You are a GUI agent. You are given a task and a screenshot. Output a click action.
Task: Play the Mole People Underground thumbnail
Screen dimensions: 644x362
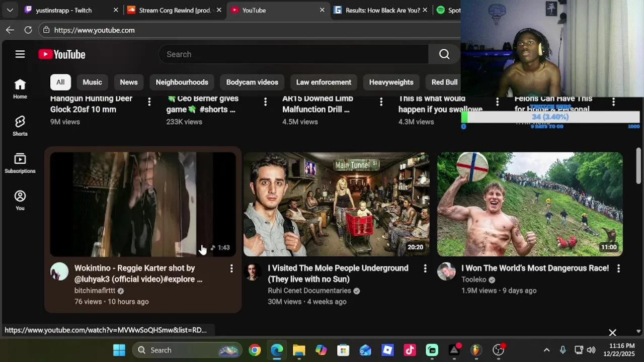(336, 204)
